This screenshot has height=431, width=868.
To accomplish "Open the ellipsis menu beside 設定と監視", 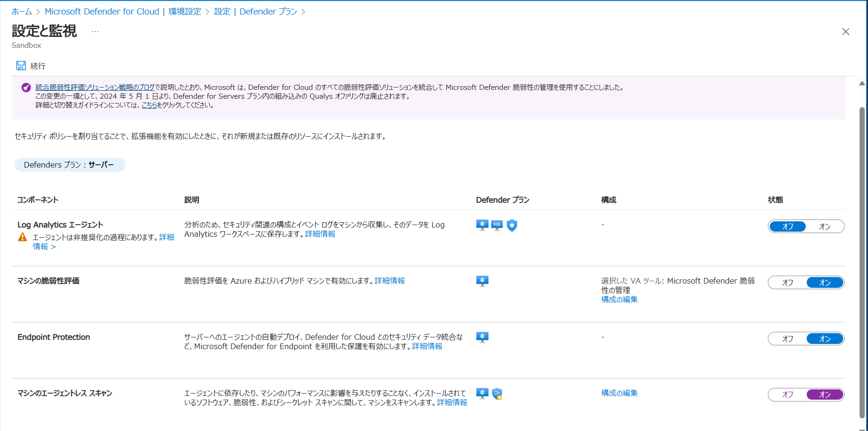I will (x=95, y=31).
